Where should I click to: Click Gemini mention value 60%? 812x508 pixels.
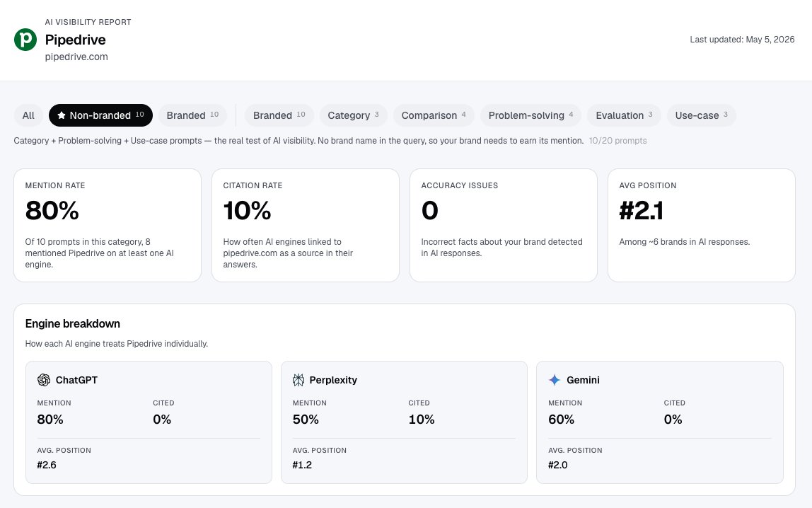point(562,420)
